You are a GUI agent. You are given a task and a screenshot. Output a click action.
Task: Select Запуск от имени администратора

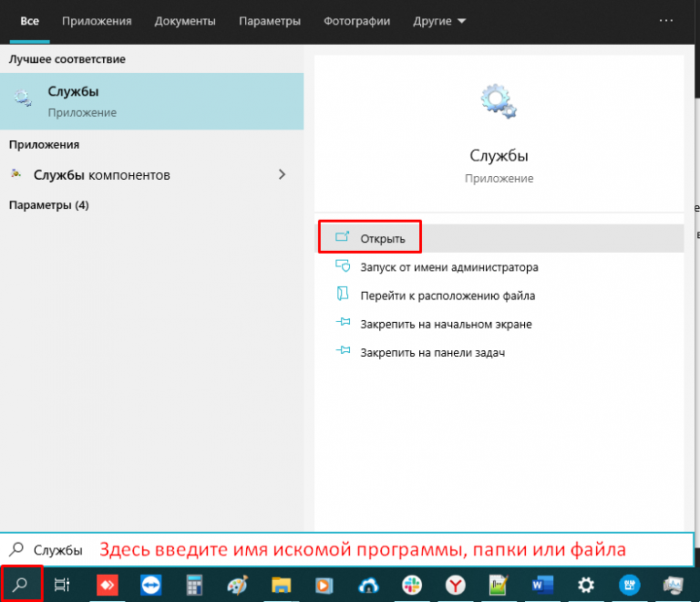pyautogui.click(x=448, y=267)
